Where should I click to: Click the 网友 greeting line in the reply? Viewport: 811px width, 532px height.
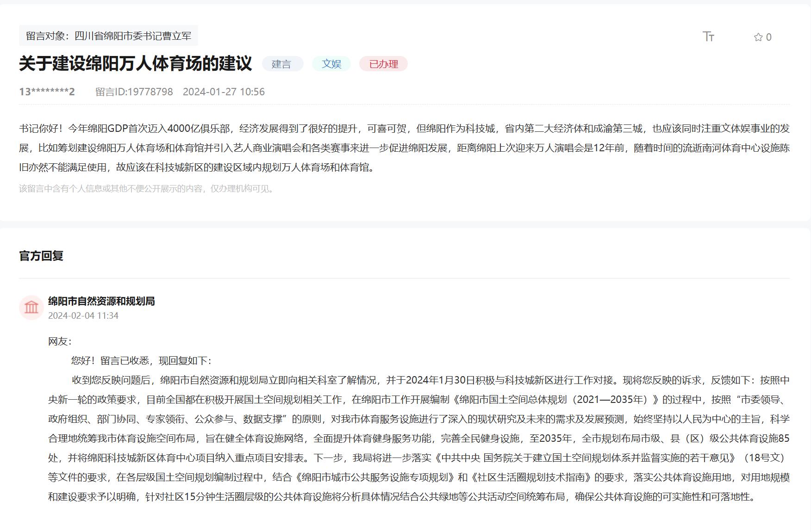tap(60, 341)
